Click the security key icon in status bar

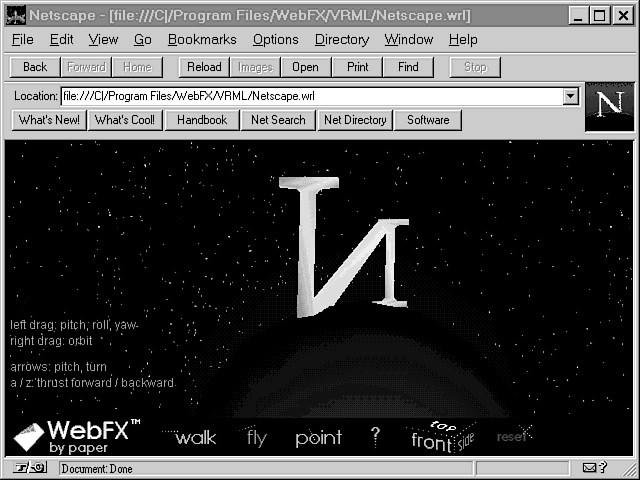point(30,467)
